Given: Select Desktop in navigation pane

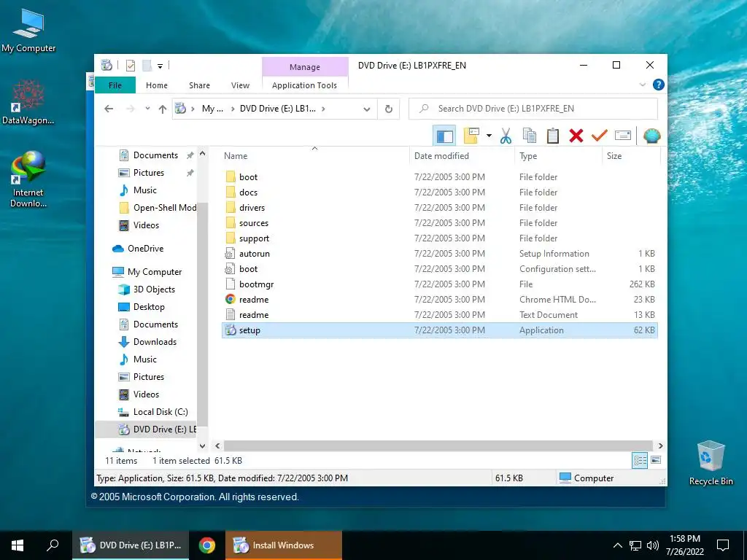Looking at the screenshot, I should pos(149,307).
